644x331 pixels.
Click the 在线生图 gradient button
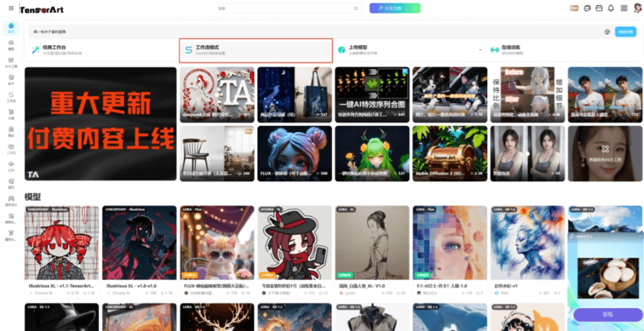pos(395,8)
